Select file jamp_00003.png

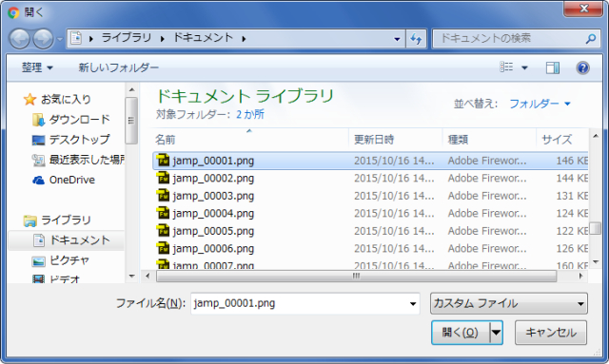370,196
